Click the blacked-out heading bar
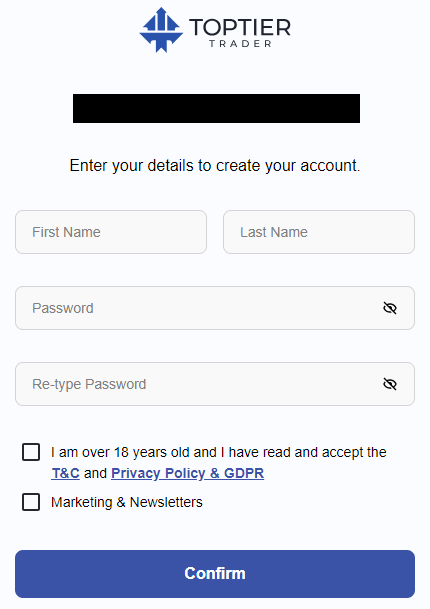 coord(216,108)
